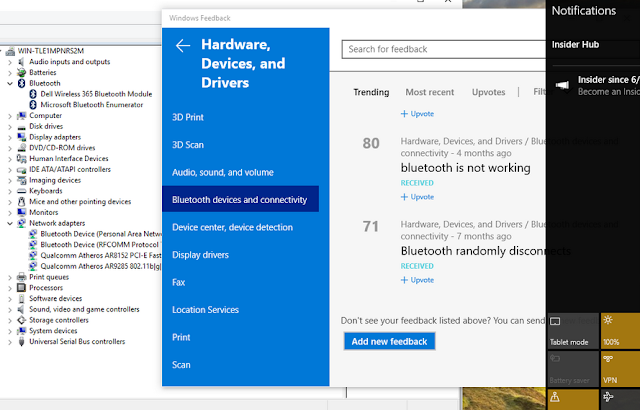The height and width of the screenshot is (410, 640).
Task: Switch to the Most recent tab
Action: click(x=429, y=92)
